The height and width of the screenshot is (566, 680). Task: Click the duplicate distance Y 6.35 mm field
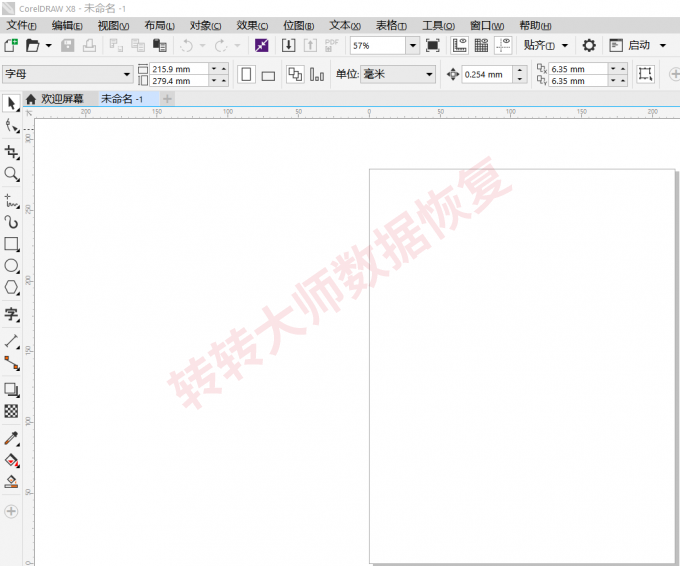[579, 81]
